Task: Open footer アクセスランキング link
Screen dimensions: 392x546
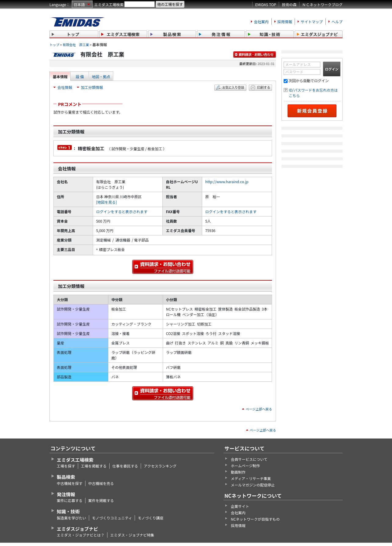Action: [160, 466]
